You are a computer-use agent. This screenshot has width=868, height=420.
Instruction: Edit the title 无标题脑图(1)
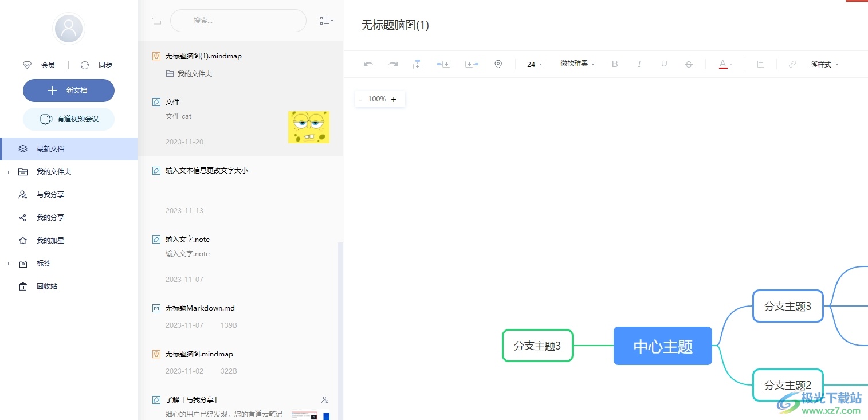(395, 25)
